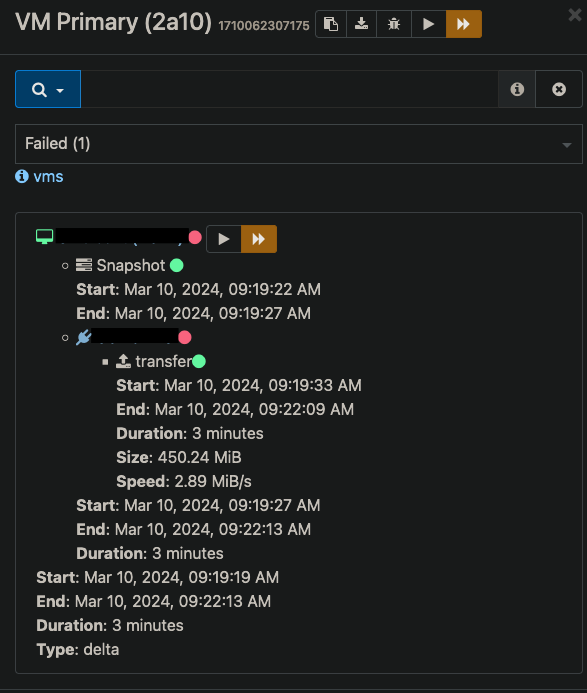Copy log to clipboard icon
This screenshot has width=587, height=693.
tap(331, 24)
